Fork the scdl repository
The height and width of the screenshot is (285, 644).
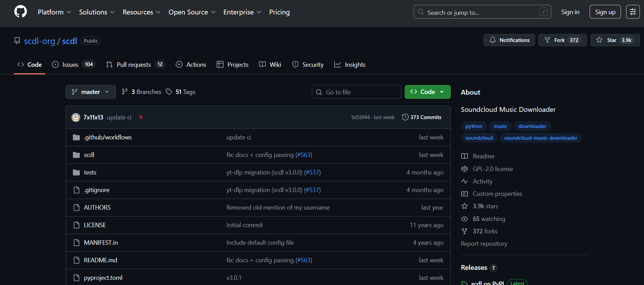[555, 40]
